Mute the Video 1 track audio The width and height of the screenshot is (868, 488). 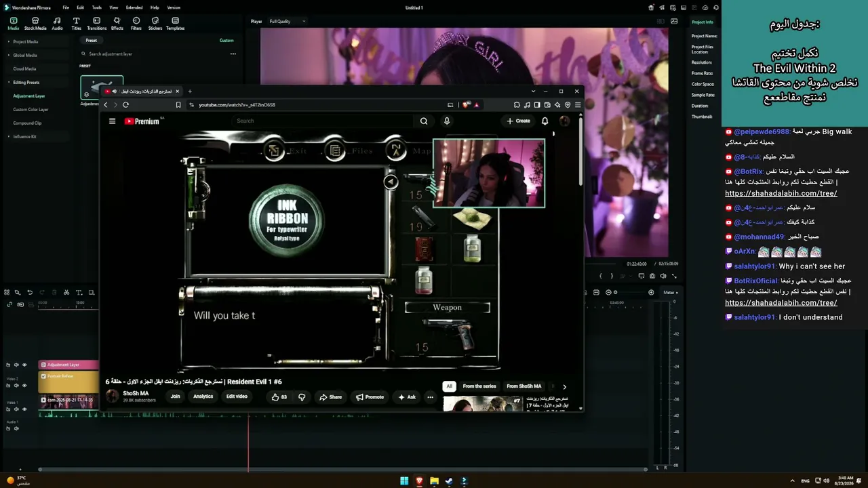coord(16,409)
